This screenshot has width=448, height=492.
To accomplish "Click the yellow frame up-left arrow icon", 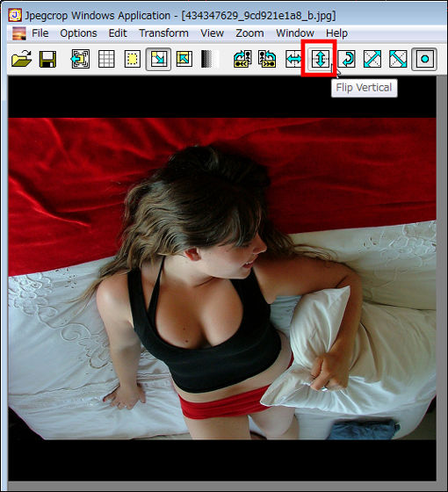I will click(x=184, y=59).
